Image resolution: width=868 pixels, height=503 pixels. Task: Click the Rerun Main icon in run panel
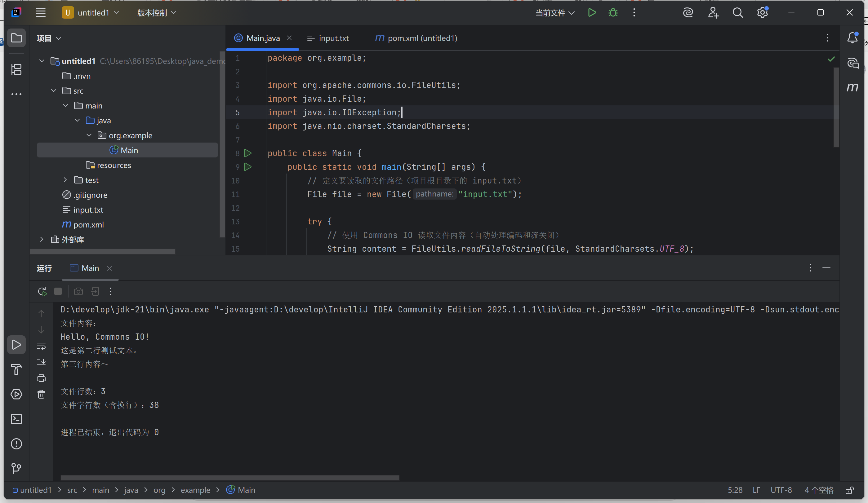click(42, 292)
